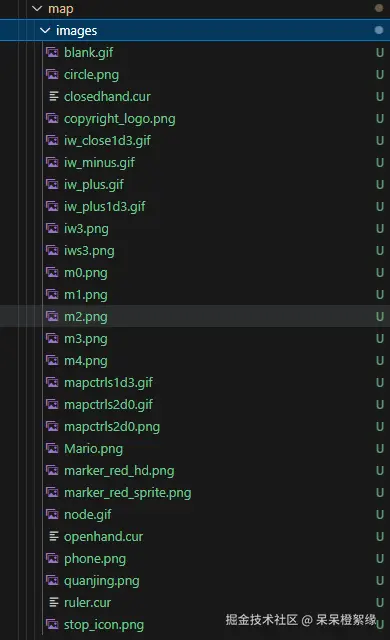Image resolution: width=390 pixels, height=640 pixels.
Task: Open the file marker_red_hd.png
Action: [x=119, y=471]
